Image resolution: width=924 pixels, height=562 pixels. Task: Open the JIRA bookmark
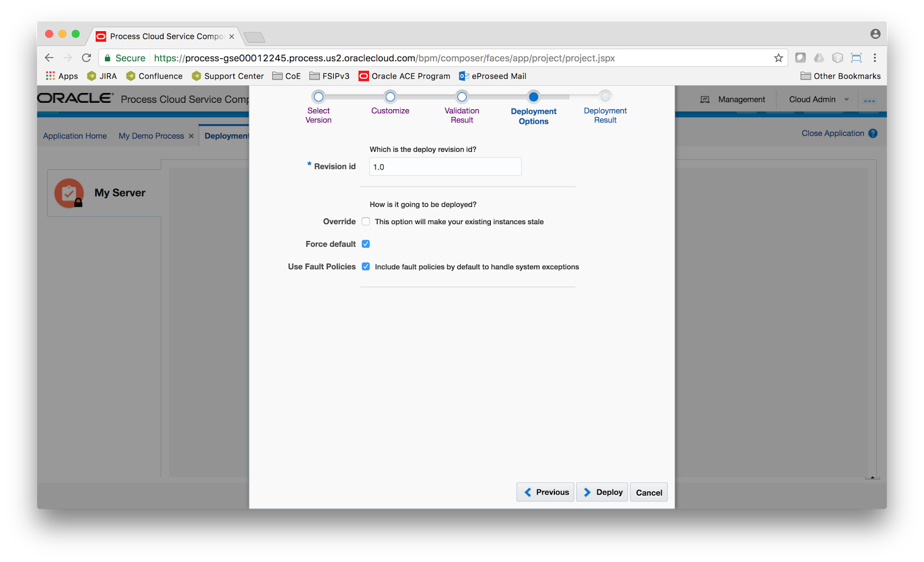pyautogui.click(x=102, y=76)
